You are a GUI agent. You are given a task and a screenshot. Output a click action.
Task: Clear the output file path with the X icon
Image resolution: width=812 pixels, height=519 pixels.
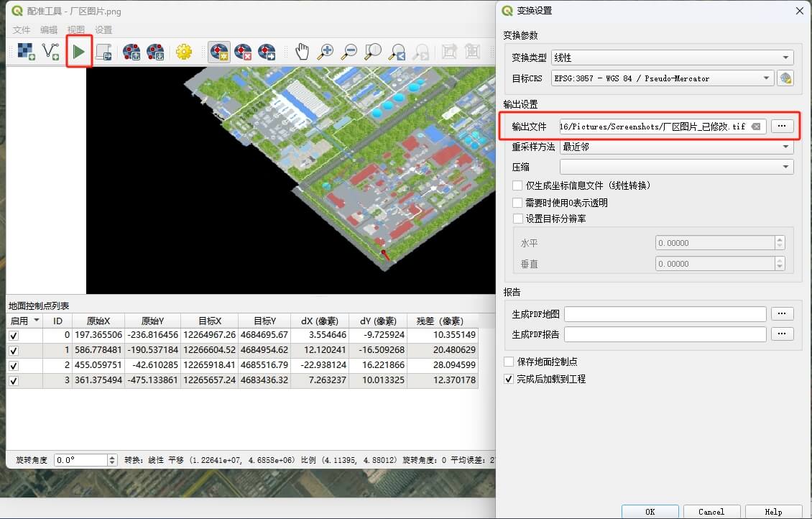756,127
